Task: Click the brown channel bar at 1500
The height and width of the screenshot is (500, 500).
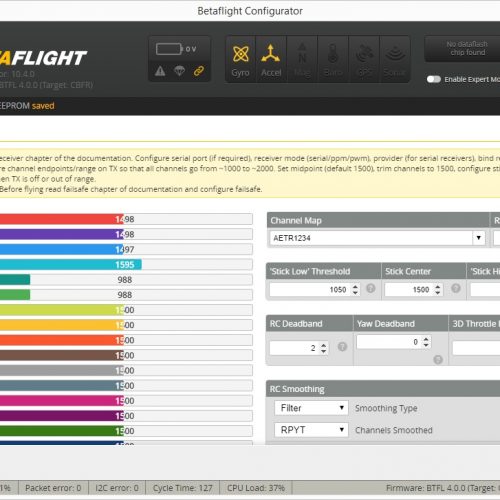Action: pyautogui.click(x=126, y=355)
